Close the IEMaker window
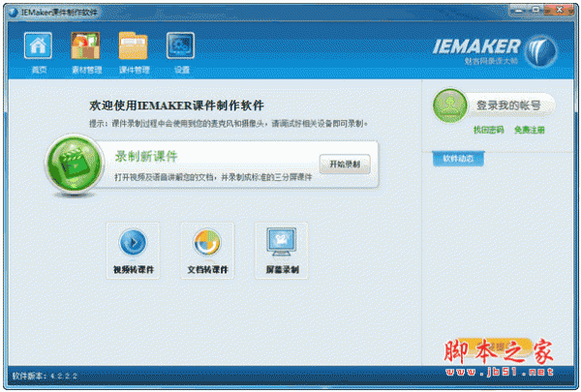 (x=560, y=10)
